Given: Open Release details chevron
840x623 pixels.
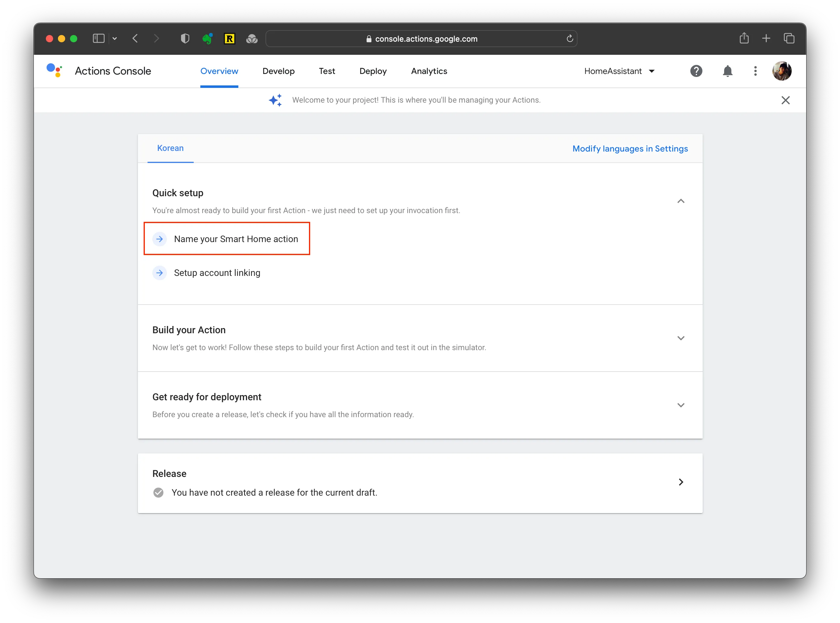Looking at the screenshot, I should pyautogui.click(x=680, y=482).
